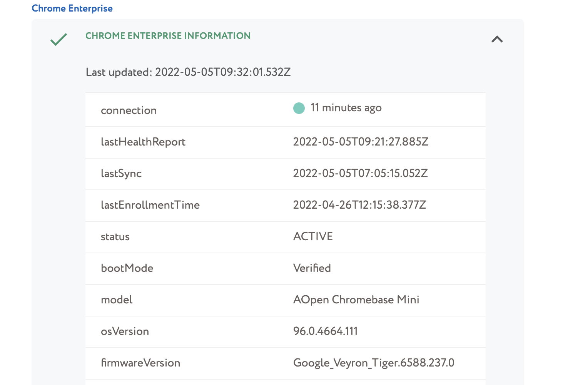This screenshot has height=385, width=588.
Task: Select osVersion value 96.0.4664.111
Action: click(325, 331)
